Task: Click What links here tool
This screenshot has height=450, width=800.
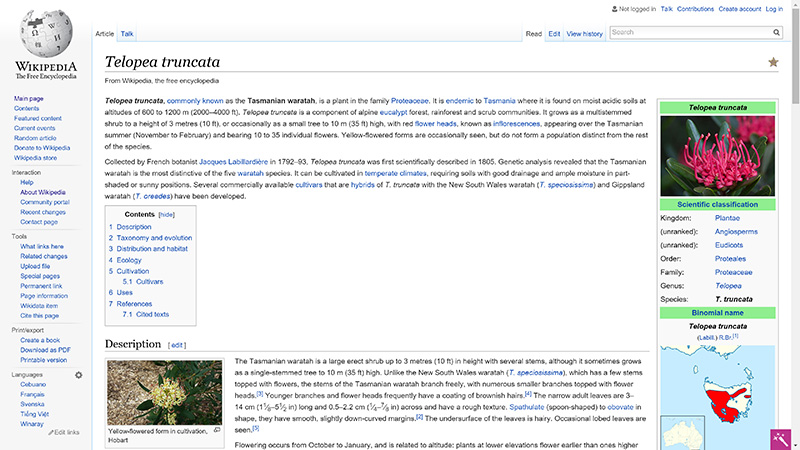Action: pyautogui.click(x=42, y=246)
